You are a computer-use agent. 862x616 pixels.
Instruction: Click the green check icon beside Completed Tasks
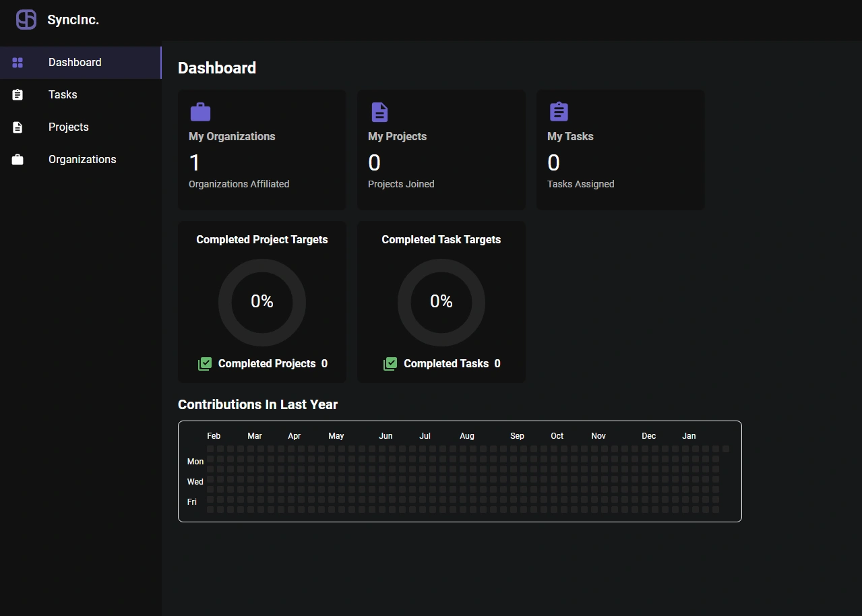click(390, 364)
